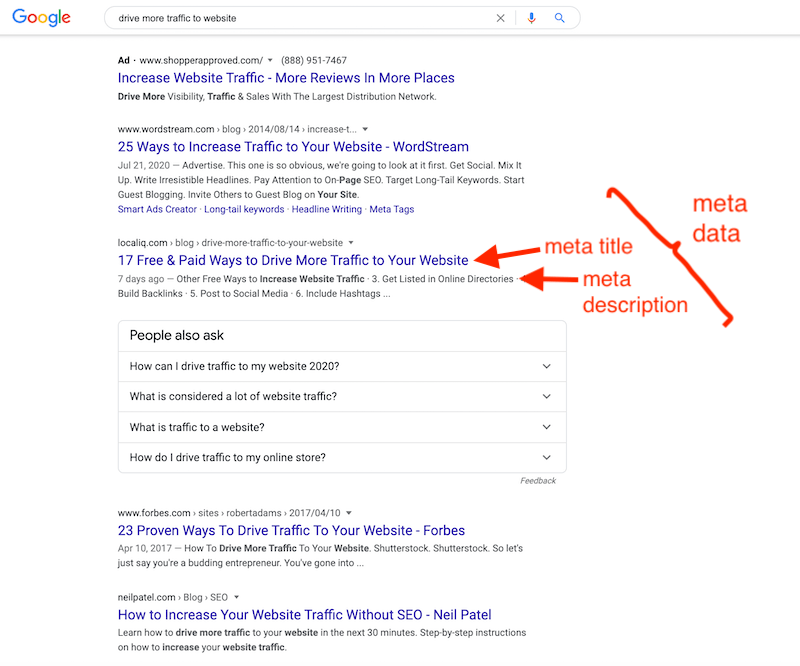Image resolution: width=800 pixels, height=666 pixels.
Task: Start voice search with microphone icon
Action: (531, 18)
